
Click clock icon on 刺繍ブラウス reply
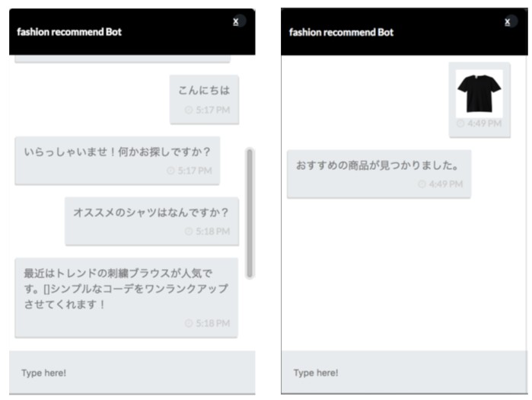point(189,323)
